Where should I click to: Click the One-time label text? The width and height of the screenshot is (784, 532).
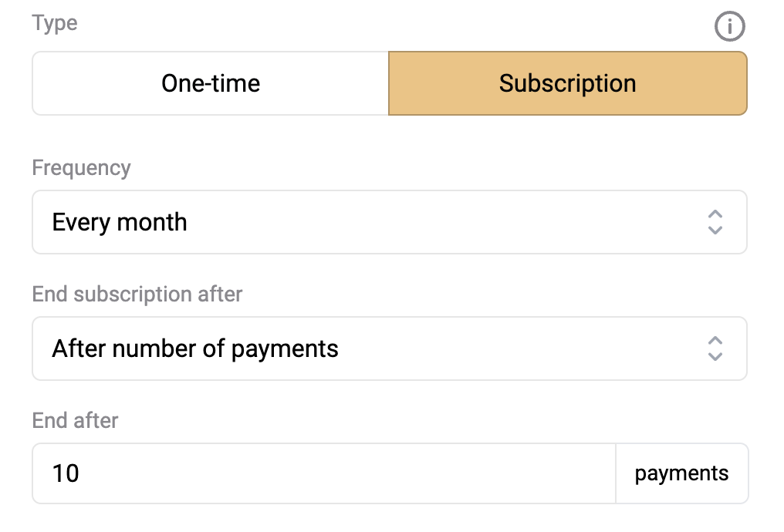click(211, 83)
